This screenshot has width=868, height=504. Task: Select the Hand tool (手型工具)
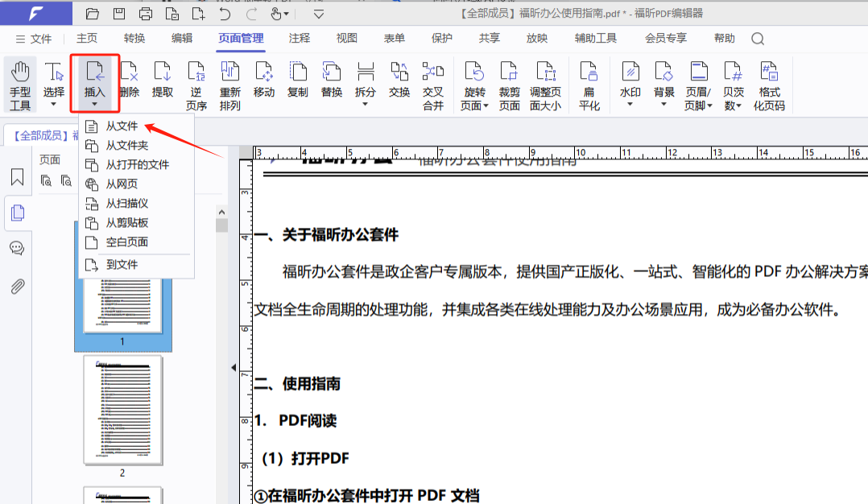[x=20, y=84]
